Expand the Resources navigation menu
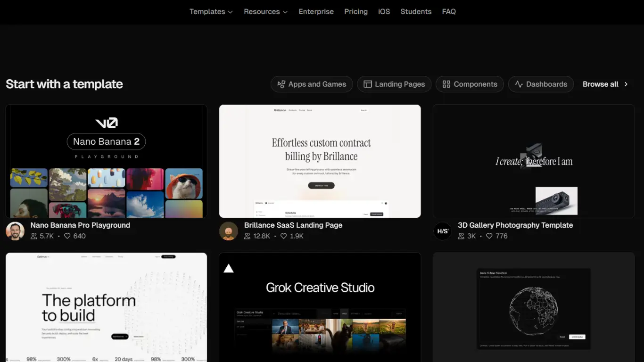This screenshot has height=362, width=644. click(265, 12)
